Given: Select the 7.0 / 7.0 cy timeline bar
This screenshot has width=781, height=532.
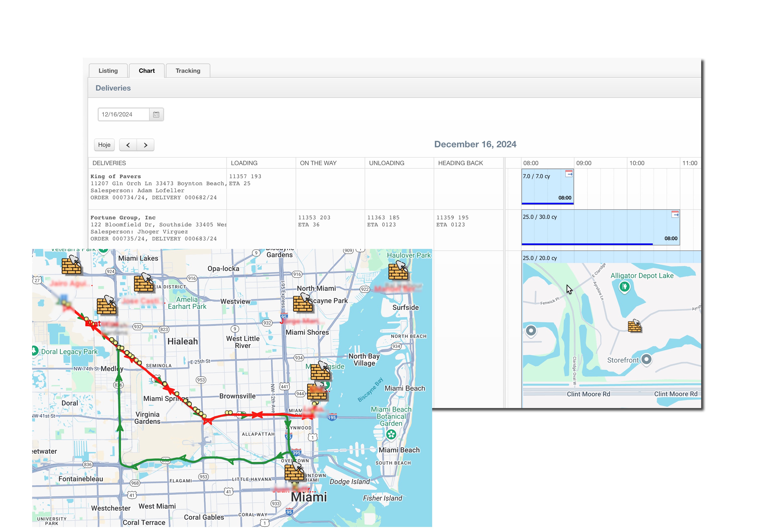Looking at the screenshot, I should click(547, 186).
